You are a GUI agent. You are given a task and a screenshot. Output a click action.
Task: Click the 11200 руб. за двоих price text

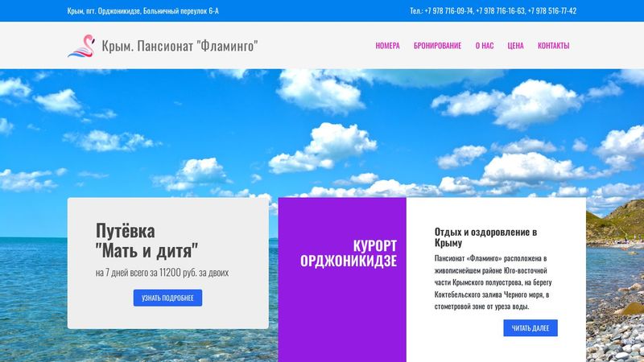(194, 273)
